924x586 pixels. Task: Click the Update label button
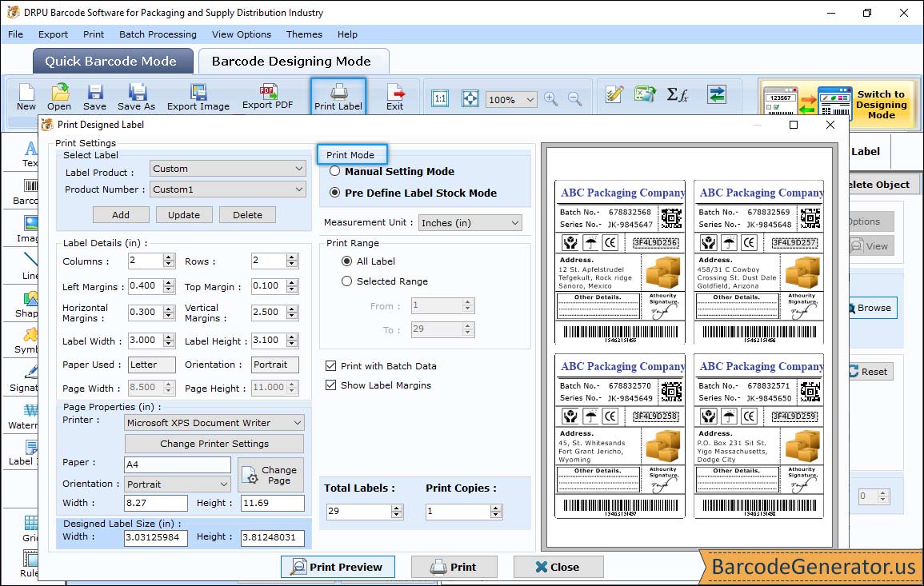click(184, 215)
